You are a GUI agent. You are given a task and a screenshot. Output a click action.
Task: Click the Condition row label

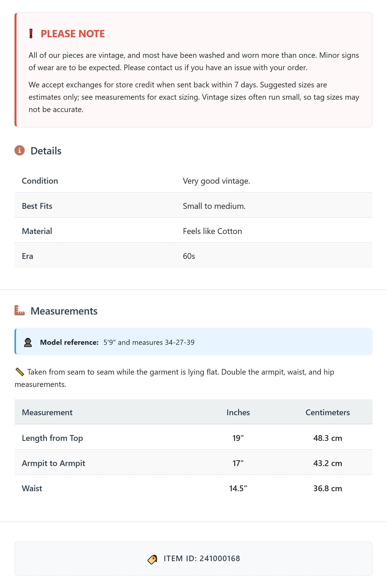(40, 181)
